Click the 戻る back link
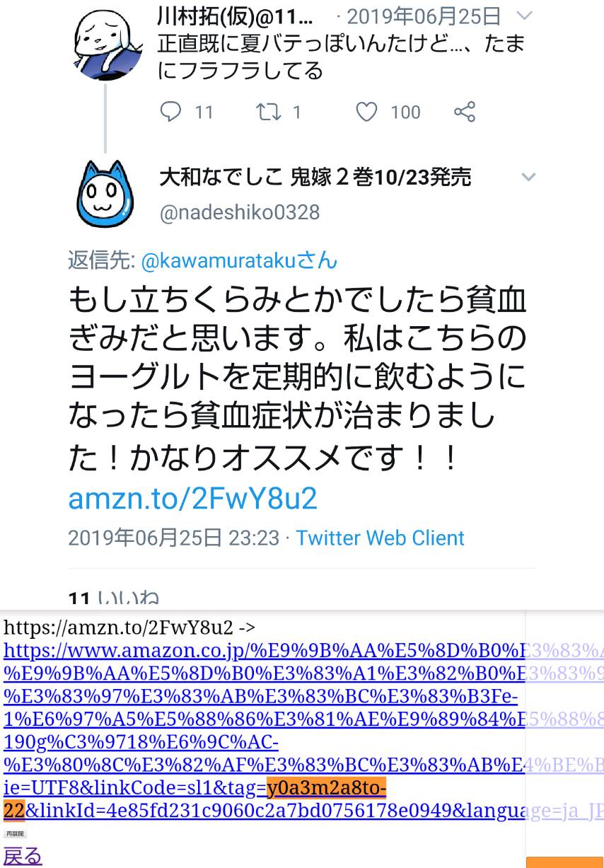 [23, 856]
